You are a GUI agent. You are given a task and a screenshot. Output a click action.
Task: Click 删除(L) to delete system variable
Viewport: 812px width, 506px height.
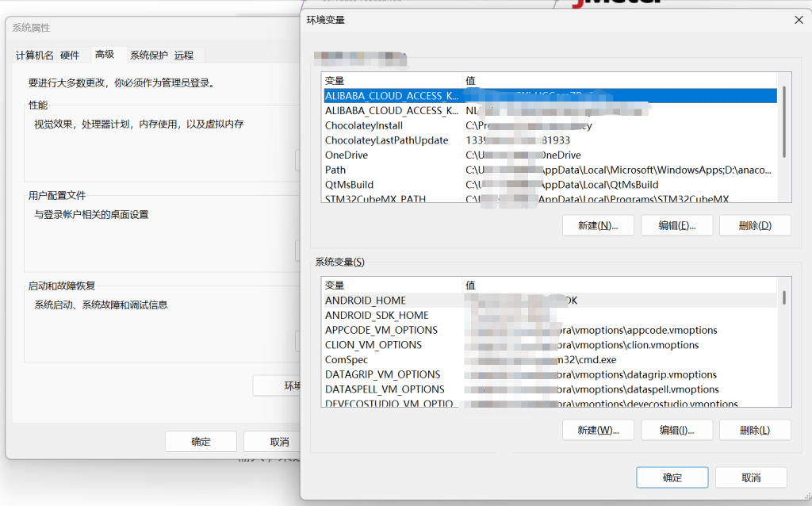coord(754,430)
